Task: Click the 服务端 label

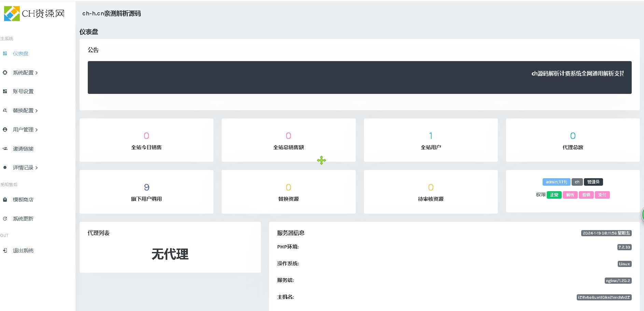Action: click(x=285, y=280)
